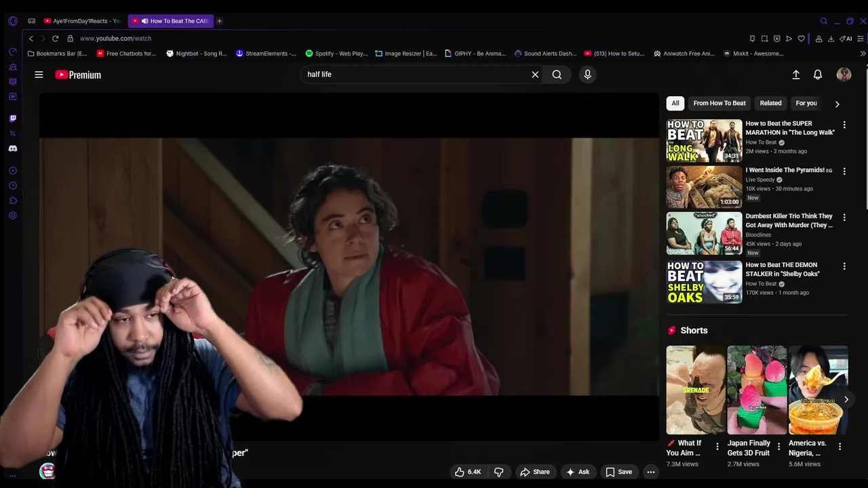Image resolution: width=868 pixels, height=488 pixels.
Task: Open the YouTube account avatar menu
Action: 844,75
